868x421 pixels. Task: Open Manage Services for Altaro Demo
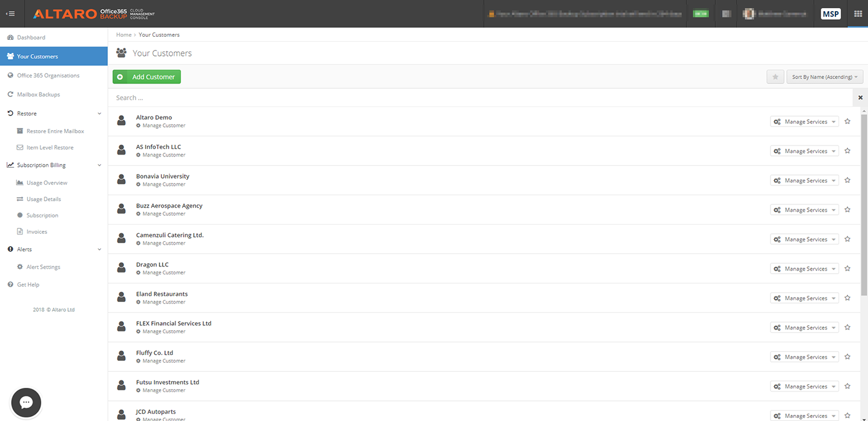tap(804, 122)
